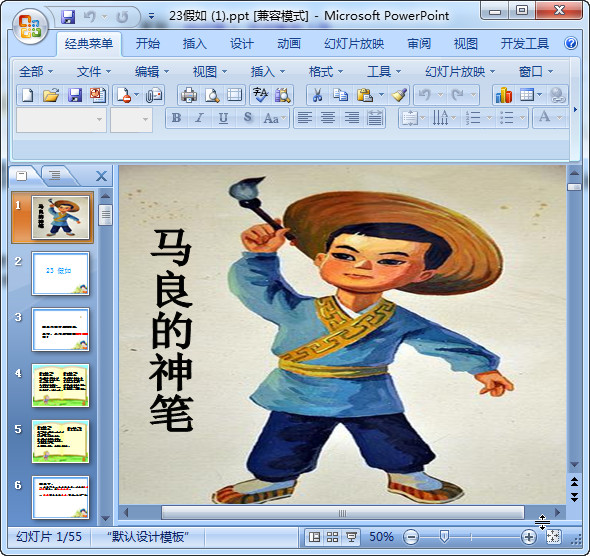
Task: Switch to Normal view button
Action: pyautogui.click(x=314, y=537)
